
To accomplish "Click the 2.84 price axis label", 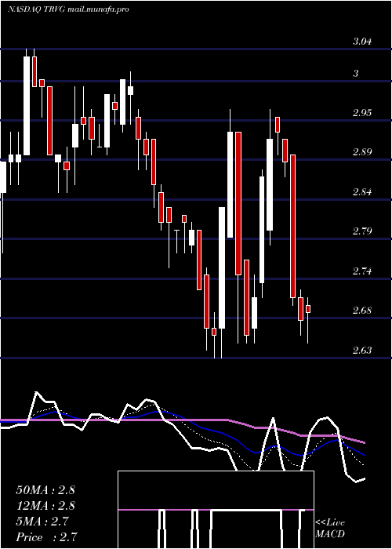I will point(362,192).
